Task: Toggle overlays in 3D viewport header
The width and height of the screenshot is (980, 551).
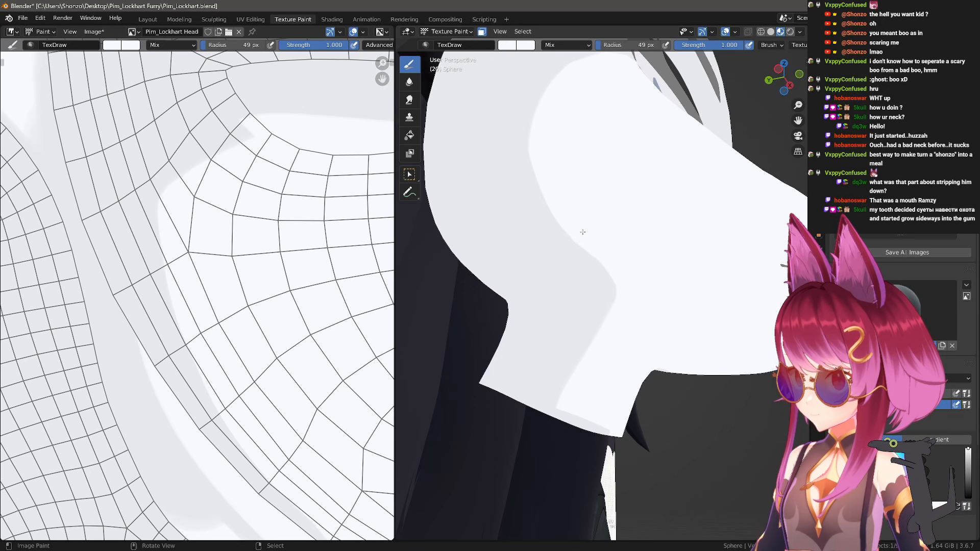Action: (x=725, y=32)
